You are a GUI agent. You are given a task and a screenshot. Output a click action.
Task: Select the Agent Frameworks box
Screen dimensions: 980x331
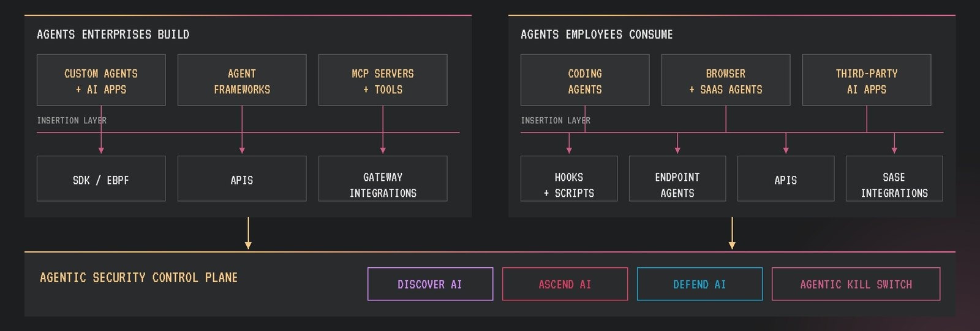coord(242,80)
